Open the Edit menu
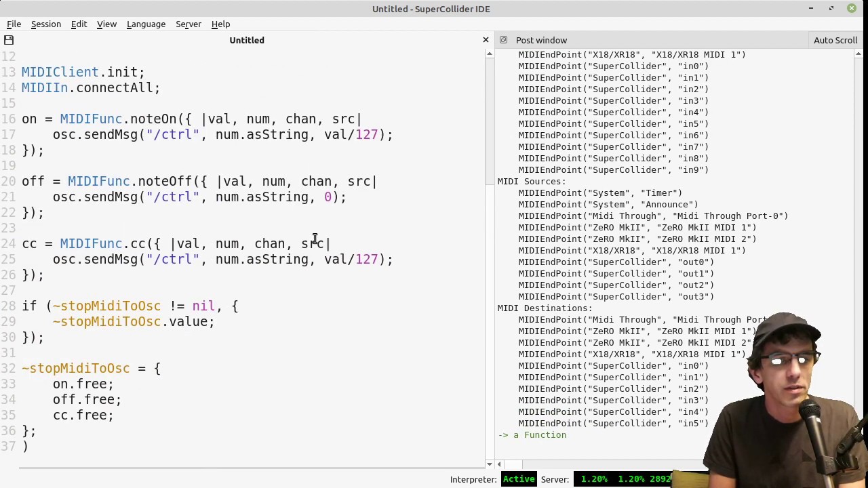868x488 pixels. (79, 24)
